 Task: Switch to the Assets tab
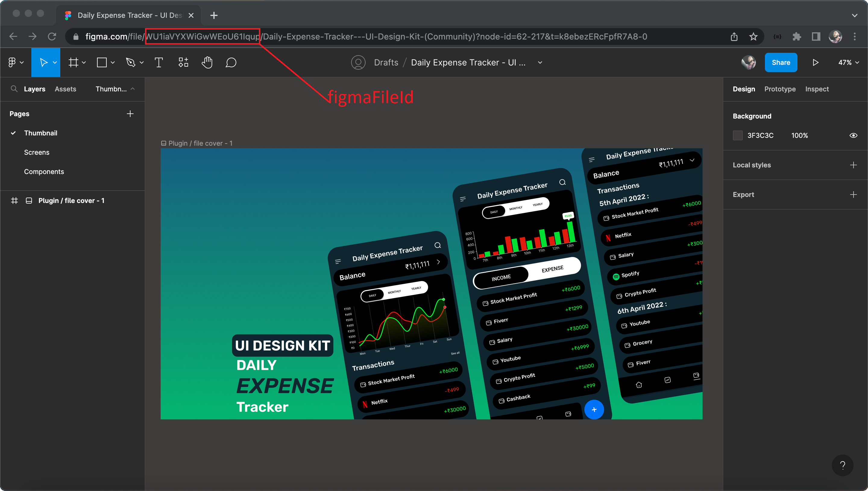[x=65, y=89]
